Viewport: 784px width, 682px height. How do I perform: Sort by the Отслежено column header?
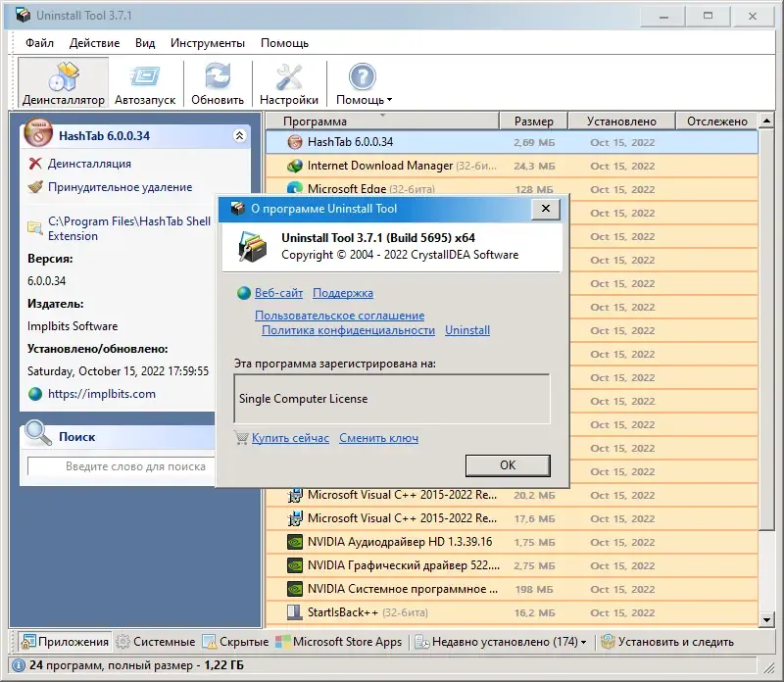[x=717, y=122]
